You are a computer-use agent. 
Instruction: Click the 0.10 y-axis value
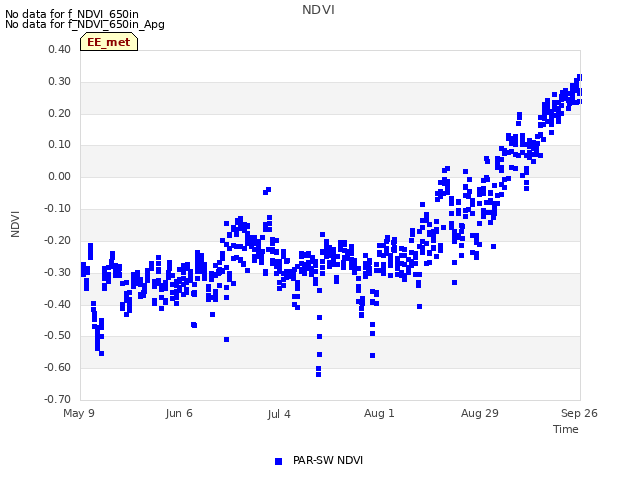60,144
